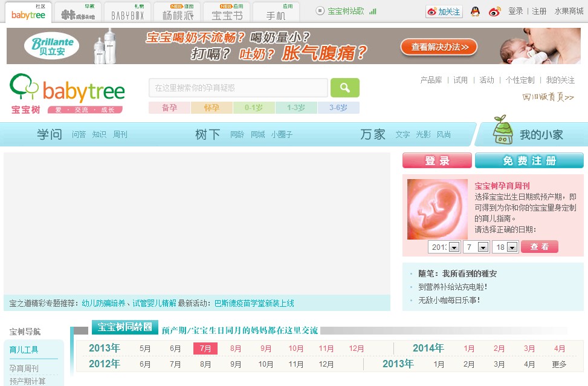Open the 我的关注 link
588x386 pixels.
[560, 80]
